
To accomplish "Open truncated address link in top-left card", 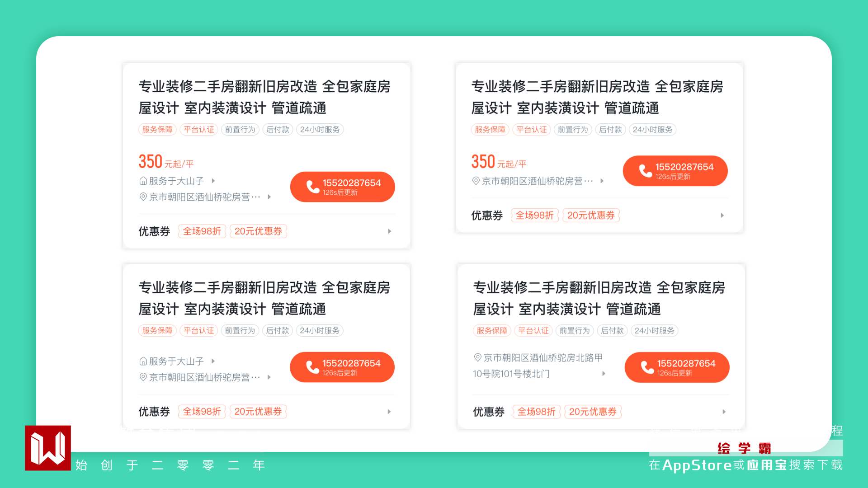I will tap(205, 197).
